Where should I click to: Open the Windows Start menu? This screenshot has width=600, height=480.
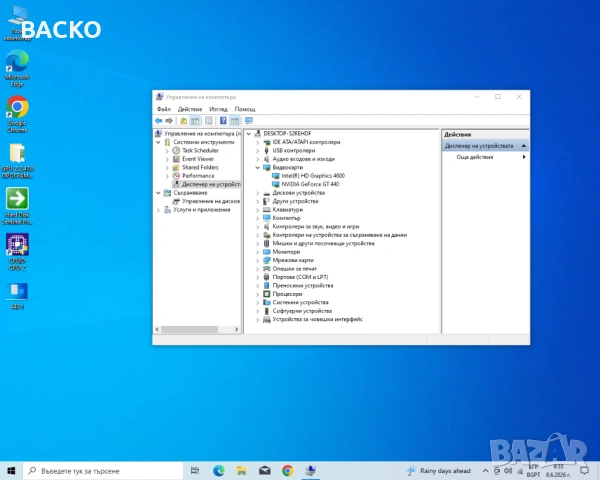pos(11,471)
